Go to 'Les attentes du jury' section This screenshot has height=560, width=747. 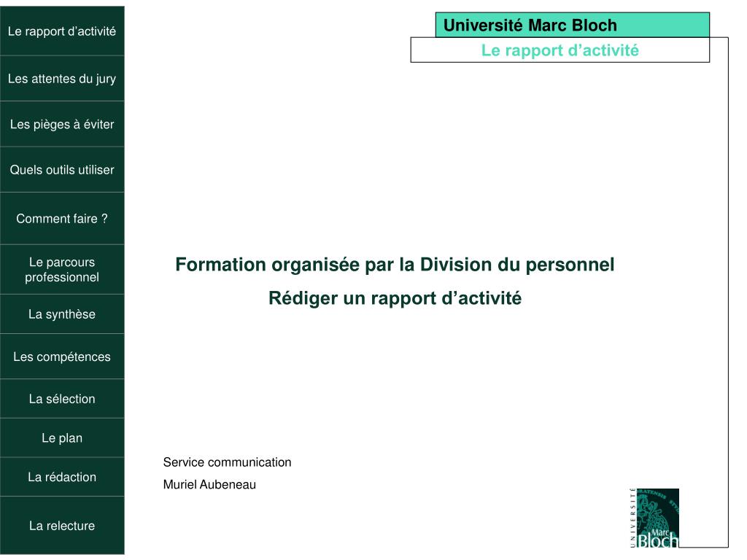(x=62, y=79)
